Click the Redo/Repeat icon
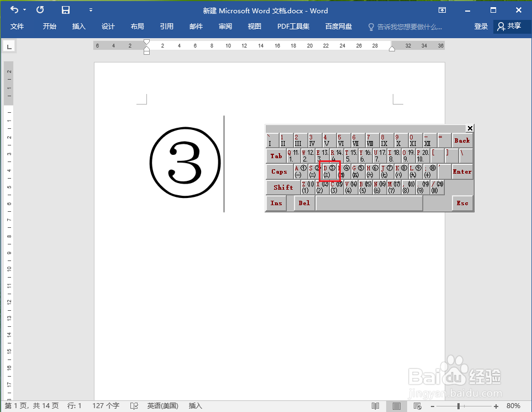The image size is (532, 412). click(40, 10)
